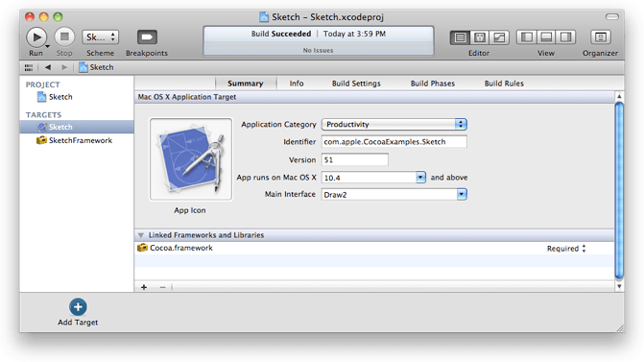Viewport: 644px width, 362px height.
Task: Switch to the Version editor
Action: tap(499, 37)
